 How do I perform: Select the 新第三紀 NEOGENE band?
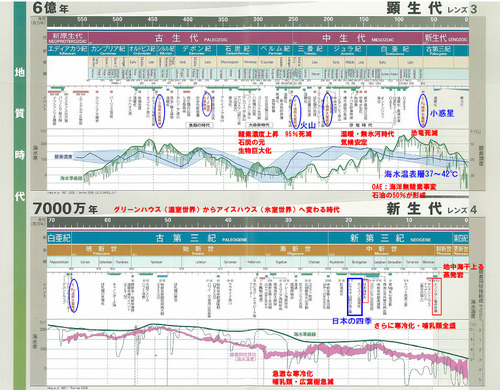coord(390,238)
